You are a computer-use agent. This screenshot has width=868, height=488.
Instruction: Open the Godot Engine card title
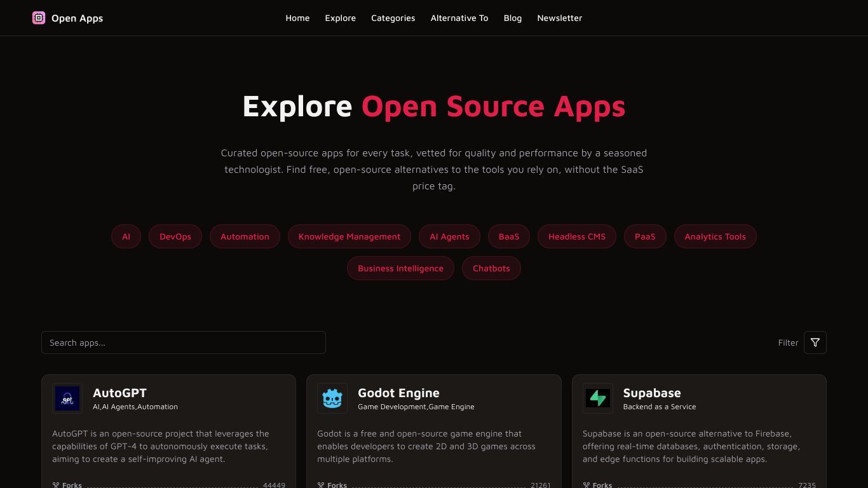(x=398, y=393)
